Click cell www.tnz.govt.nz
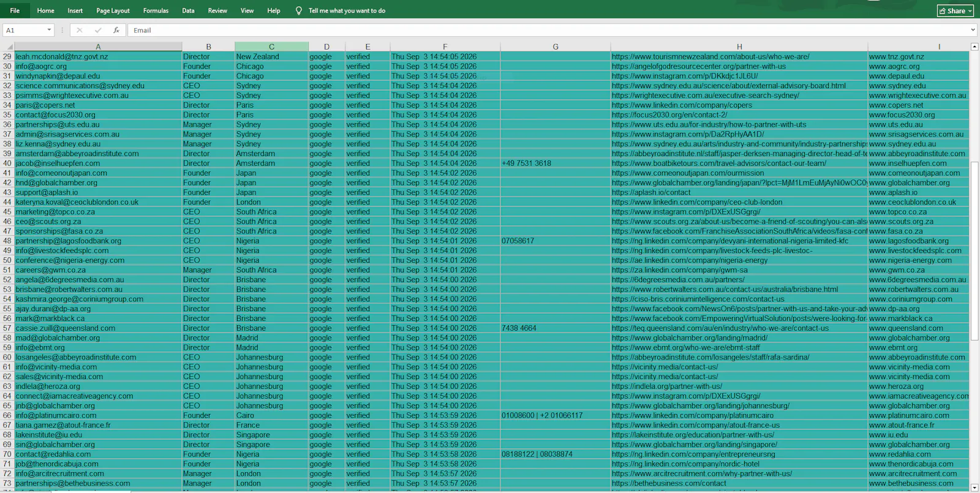The height and width of the screenshot is (493, 980). coord(918,56)
